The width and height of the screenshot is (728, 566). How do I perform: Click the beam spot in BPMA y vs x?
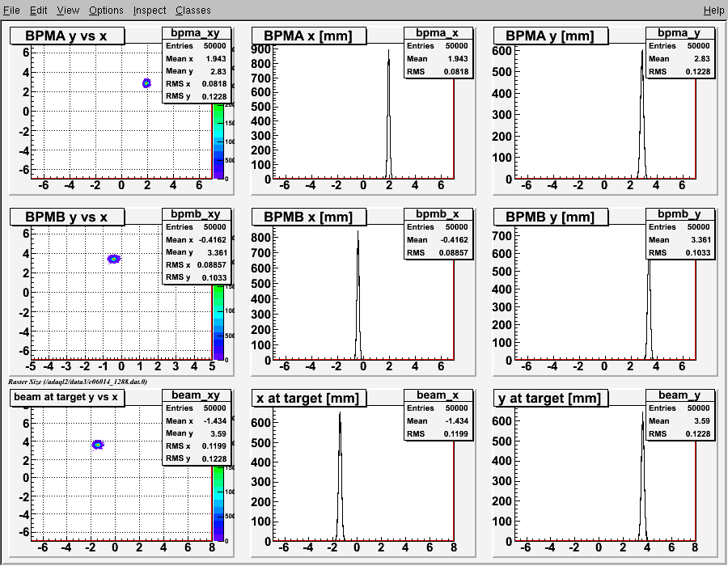point(146,83)
